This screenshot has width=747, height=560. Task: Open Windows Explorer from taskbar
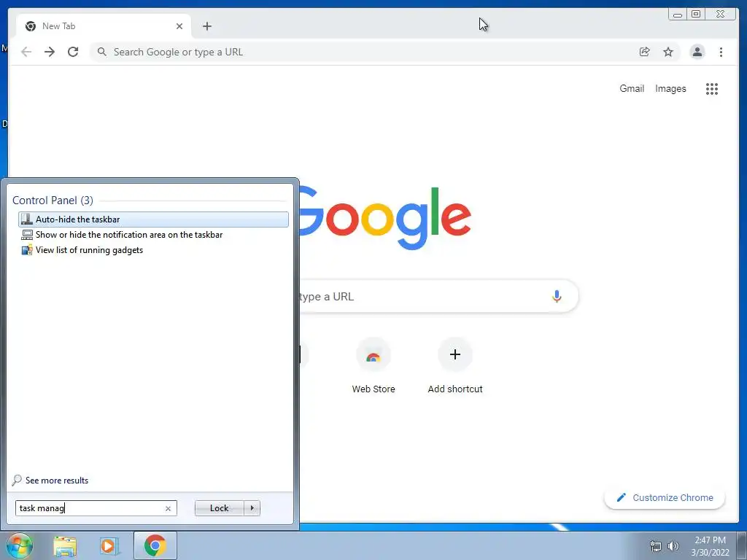click(x=65, y=546)
